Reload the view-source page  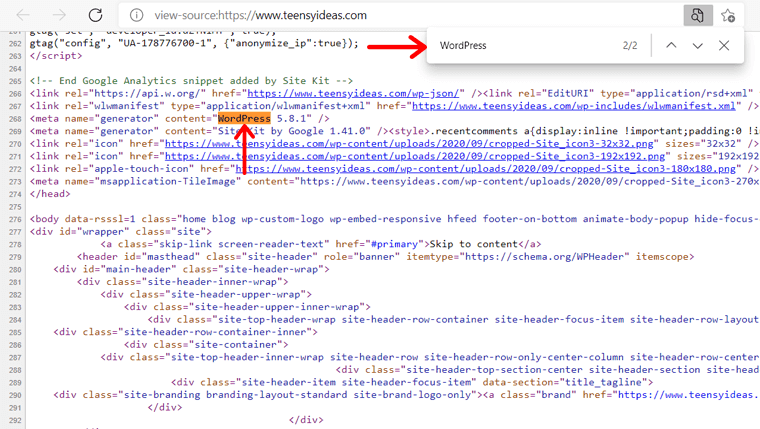(x=95, y=15)
